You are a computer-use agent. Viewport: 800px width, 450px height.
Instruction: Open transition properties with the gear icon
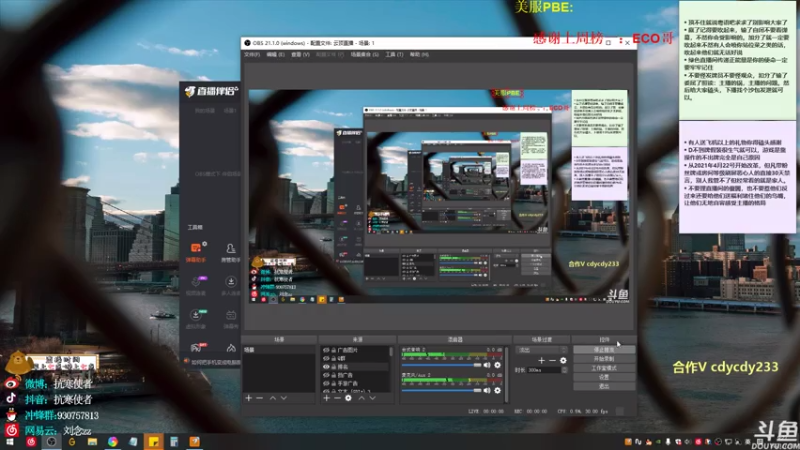click(563, 360)
